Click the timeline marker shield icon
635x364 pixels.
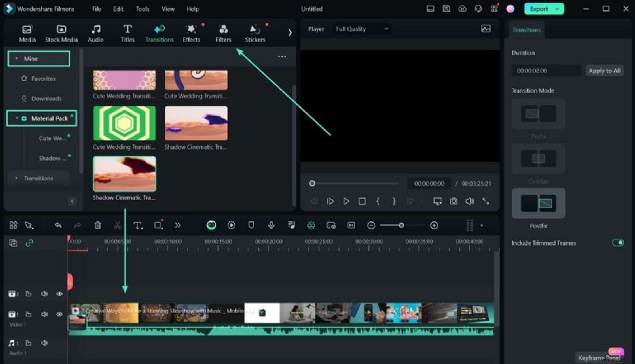tap(251, 225)
